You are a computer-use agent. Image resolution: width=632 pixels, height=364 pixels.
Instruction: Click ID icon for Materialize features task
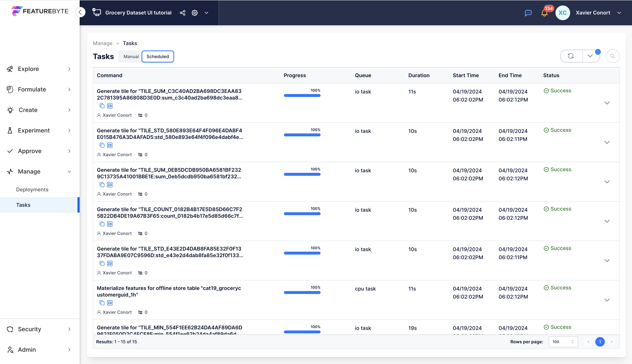point(110,303)
